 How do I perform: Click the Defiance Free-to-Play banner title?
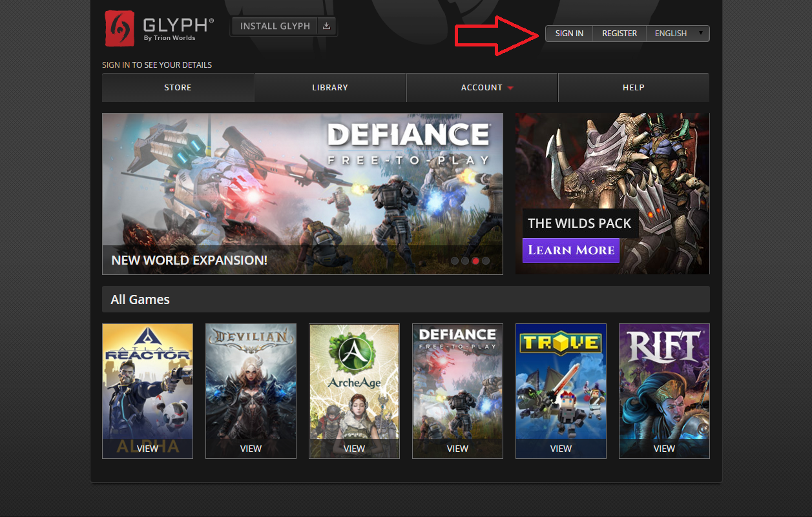click(x=408, y=144)
